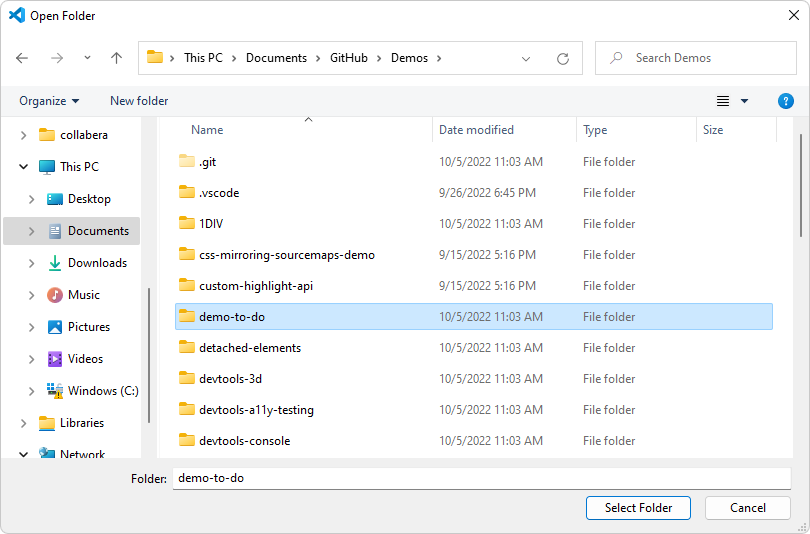Click the detached-elements folder name
This screenshot has width=810, height=534.
(250, 348)
